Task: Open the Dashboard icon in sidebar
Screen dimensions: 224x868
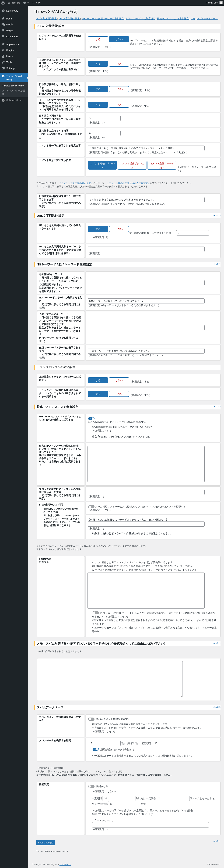Action: [x=3, y=11]
